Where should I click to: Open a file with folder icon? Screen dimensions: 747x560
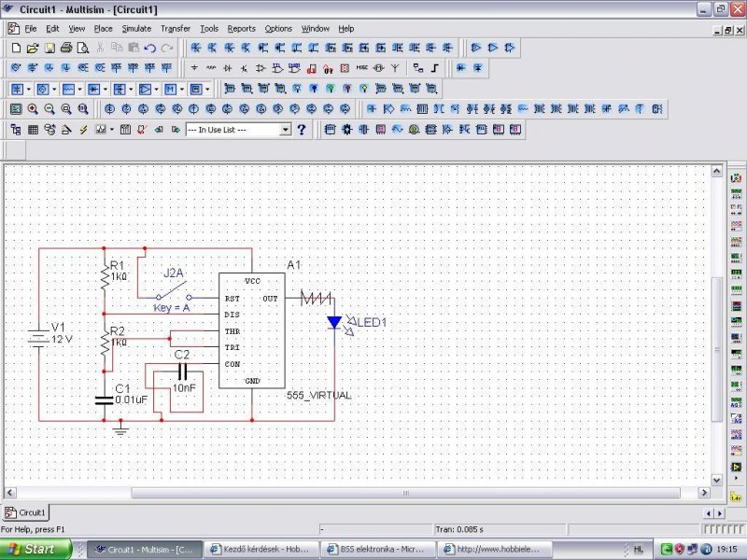click(x=33, y=48)
